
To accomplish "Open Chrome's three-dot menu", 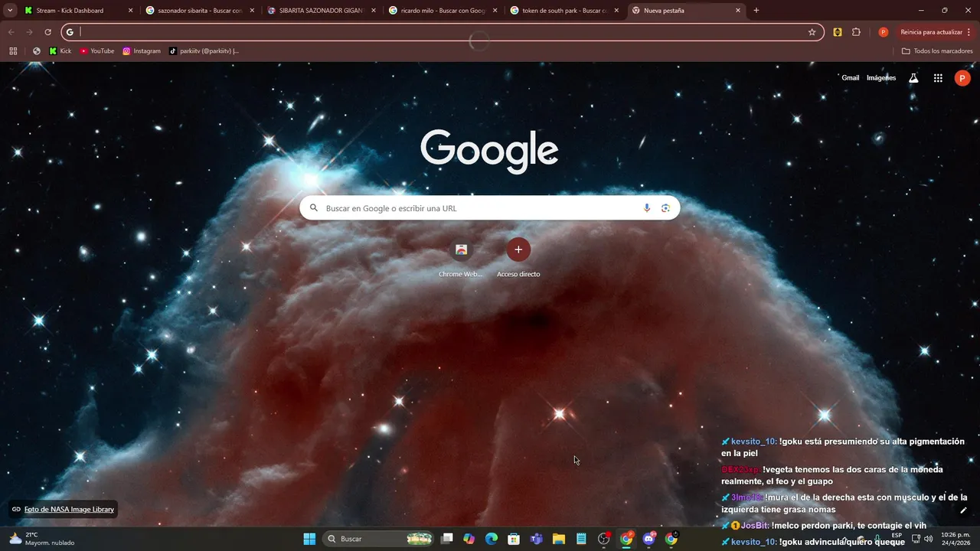I will click(x=969, y=32).
